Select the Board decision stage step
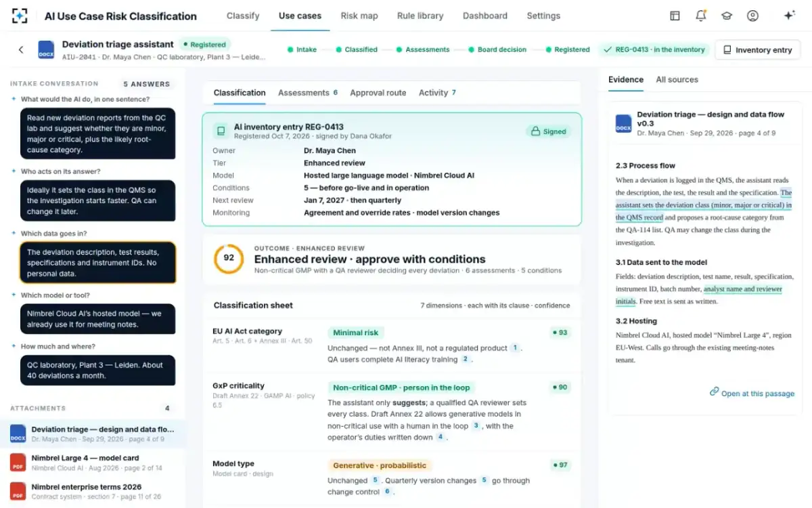812x508 pixels. pos(497,49)
